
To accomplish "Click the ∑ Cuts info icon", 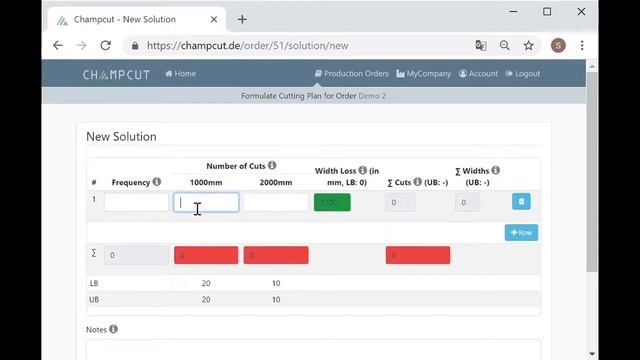I will (417, 182).
